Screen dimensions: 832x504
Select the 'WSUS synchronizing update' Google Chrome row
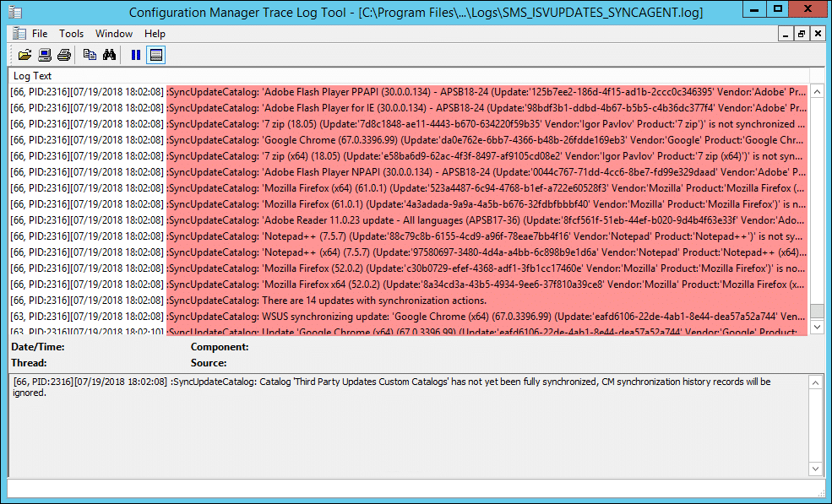[x=408, y=317]
